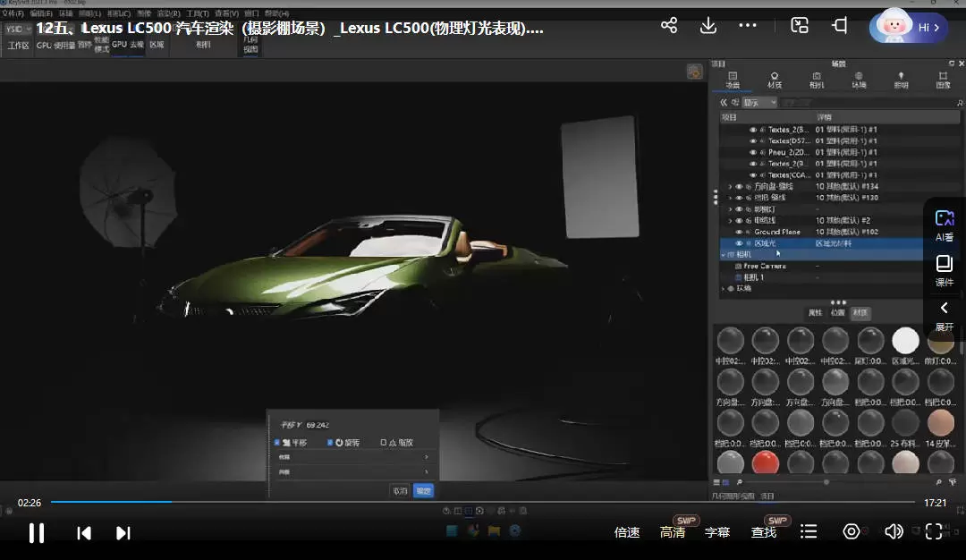Open the playlist list icon

coord(809,531)
